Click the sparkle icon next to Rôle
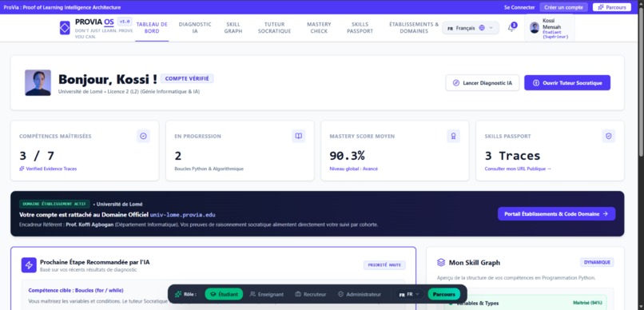644x310 pixels. (x=178, y=294)
